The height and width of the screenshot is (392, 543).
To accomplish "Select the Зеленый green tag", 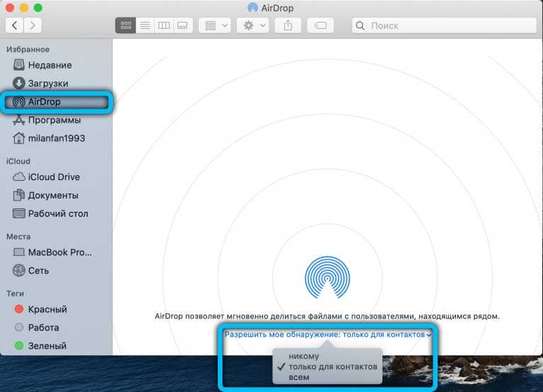I will tap(57, 345).
